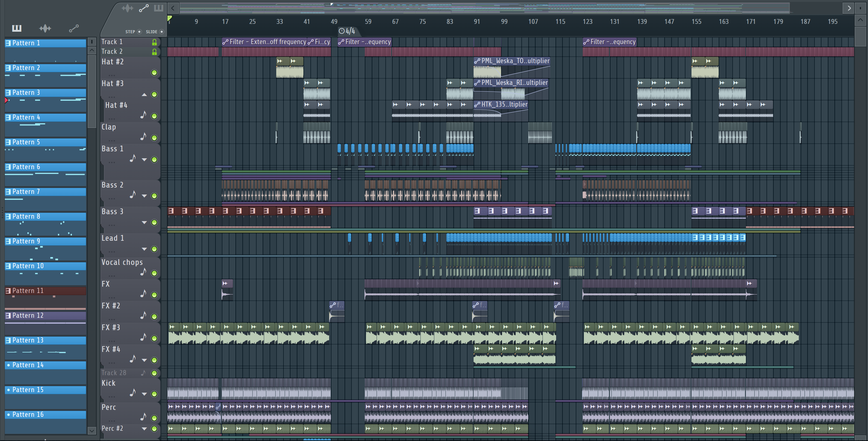The height and width of the screenshot is (441, 868).
Task: Click note icon on Vocal chops track
Action: pyautogui.click(x=143, y=272)
